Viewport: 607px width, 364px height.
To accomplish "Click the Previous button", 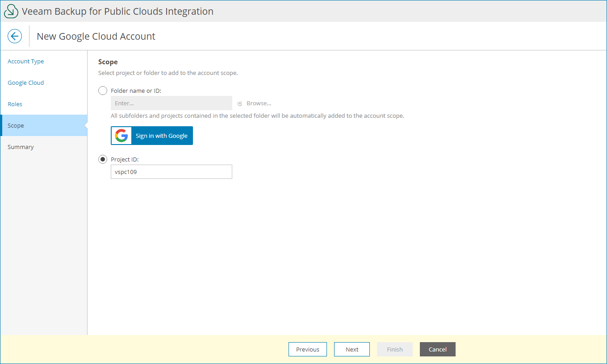I will coord(308,349).
